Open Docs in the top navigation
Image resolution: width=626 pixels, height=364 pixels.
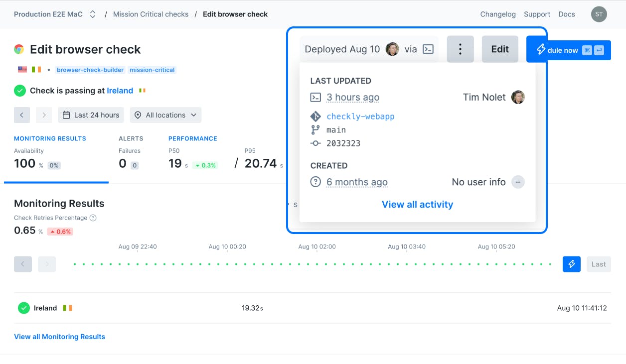pos(566,14)
